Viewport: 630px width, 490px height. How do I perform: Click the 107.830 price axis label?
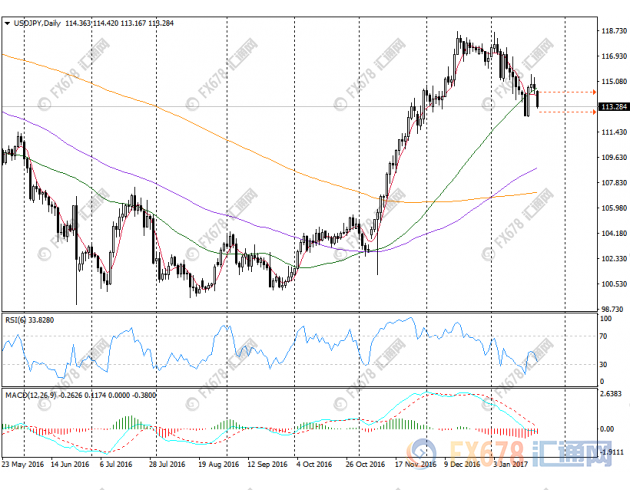[612, 183]
